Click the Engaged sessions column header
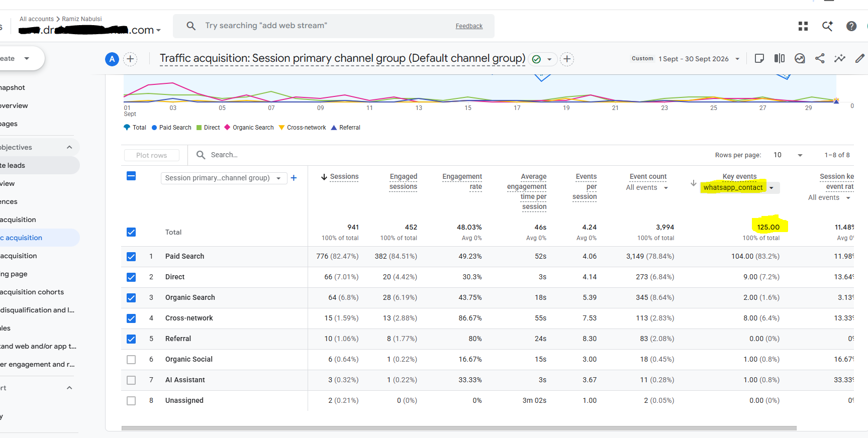Image resolution: width=868 pixels, height=438 pixels. (403, 182)
